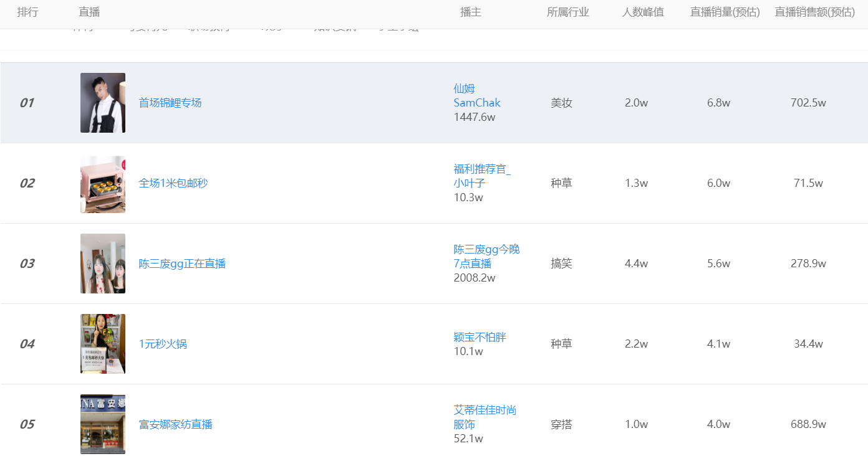
Task: View streamer 仙姆 SamChak profile
Action: click(x=477, y=96)
